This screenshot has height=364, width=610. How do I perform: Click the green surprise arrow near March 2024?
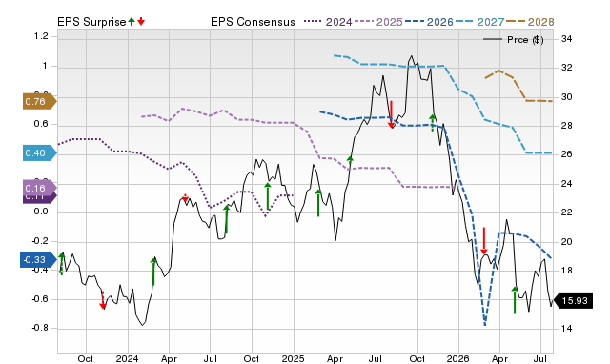click(x=153, y=272)
